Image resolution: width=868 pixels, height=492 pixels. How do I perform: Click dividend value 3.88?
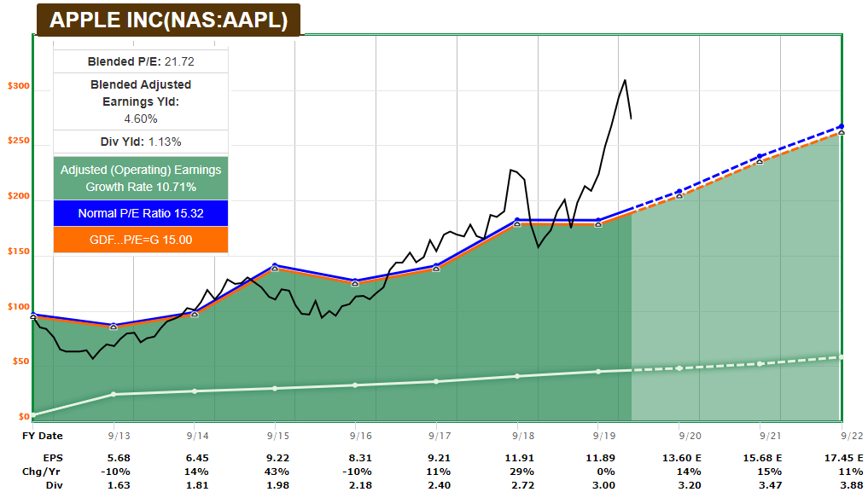tap(853, 485)
